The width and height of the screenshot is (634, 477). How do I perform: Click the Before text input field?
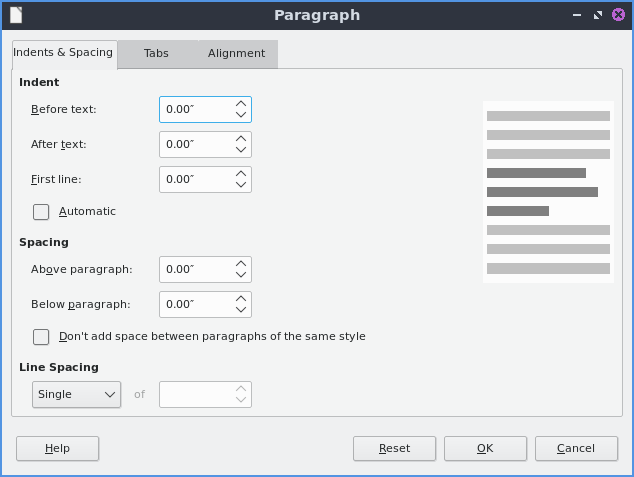pos(195,110)
